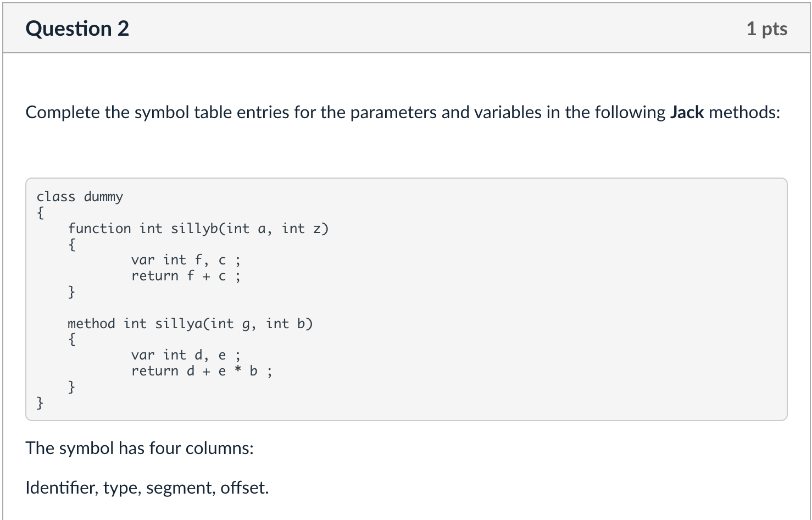Screen dimensions: 812x520
Task: Click the Complete the symbol table instruction text
Action: click(403, 112)
